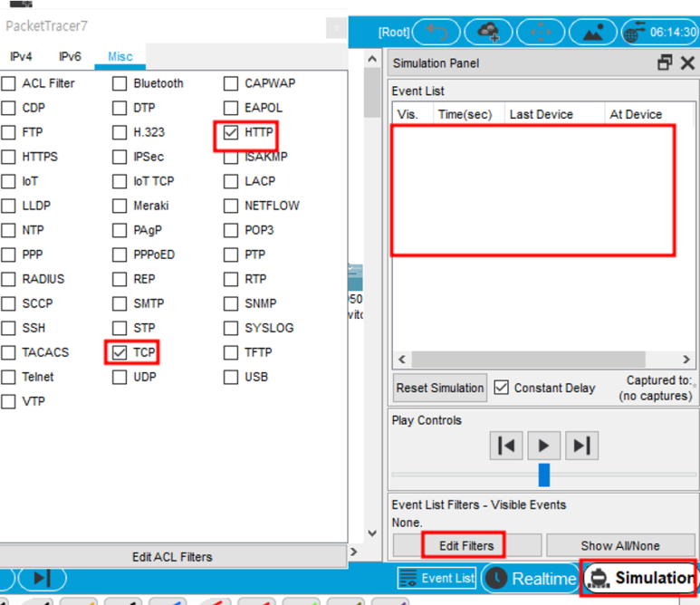Check the Bluetooth filter checkbox
This screenshot has height=605, width=700.
pyautogui.click(x=120, y=83)
